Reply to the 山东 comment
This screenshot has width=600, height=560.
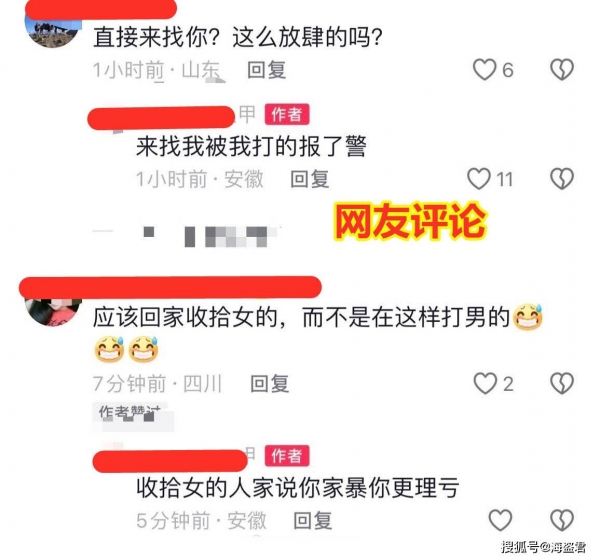point(267,70)
